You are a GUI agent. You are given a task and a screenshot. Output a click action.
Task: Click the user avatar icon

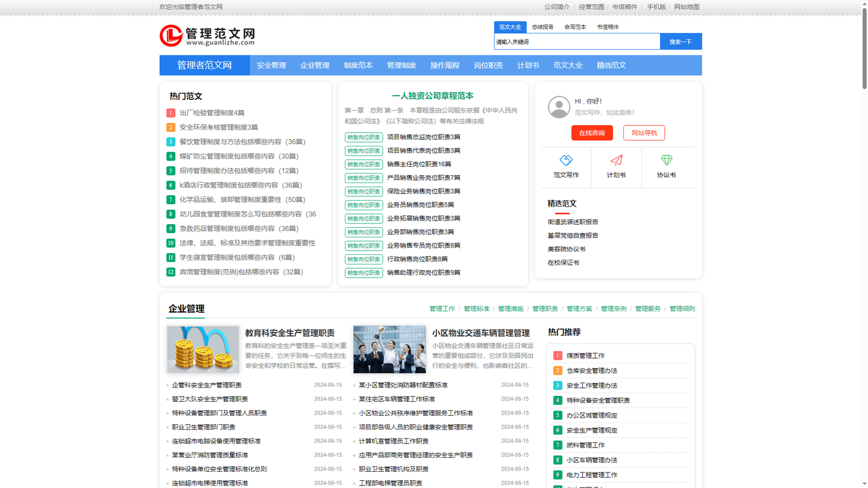point(559,107)
